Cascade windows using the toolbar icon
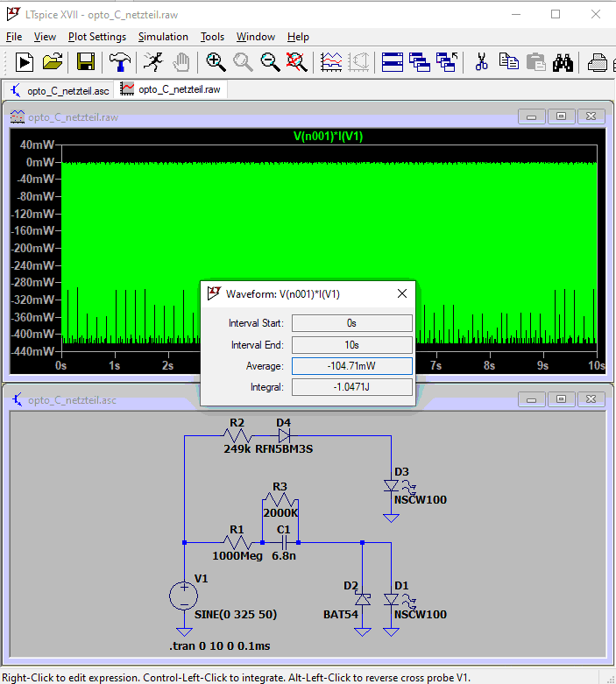The height and width of the screenshot is (684, 616). 420,62
